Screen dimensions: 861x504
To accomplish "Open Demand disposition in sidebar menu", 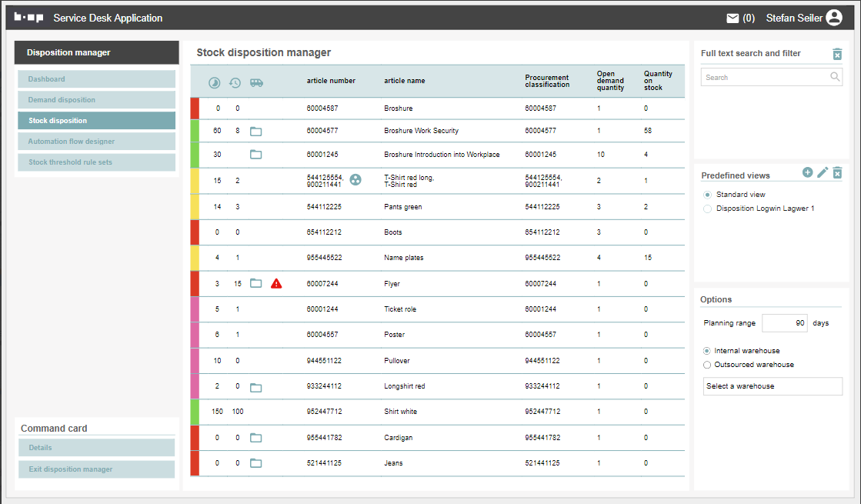I will tap(97, 100).
